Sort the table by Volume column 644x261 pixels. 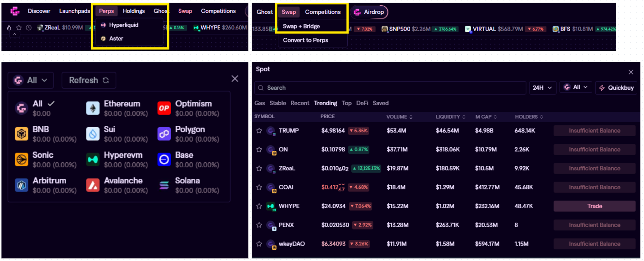(399, 117)
